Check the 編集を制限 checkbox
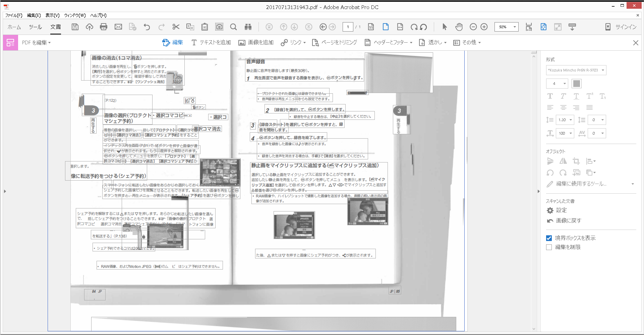644x335 pixels. pos(549,247)
